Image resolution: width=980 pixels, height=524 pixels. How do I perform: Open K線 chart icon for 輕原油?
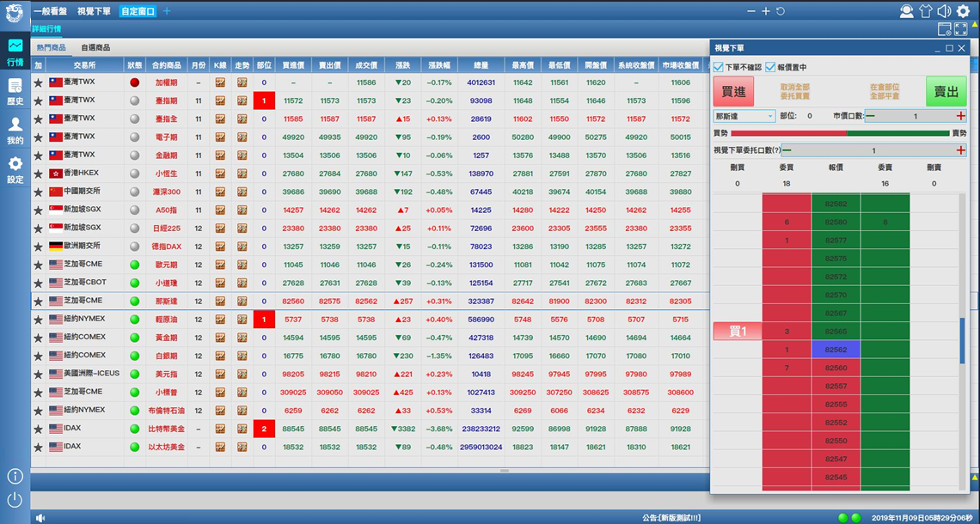tap(220, 320)
